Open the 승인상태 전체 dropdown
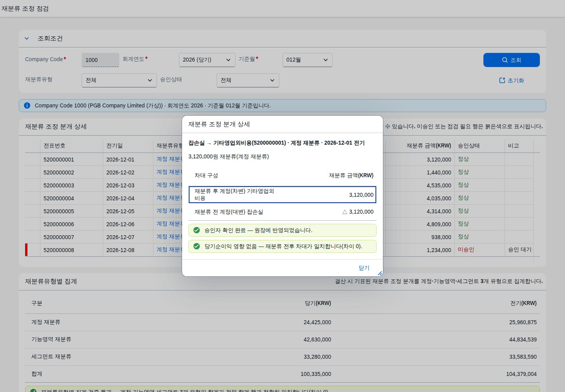The width and height of the screenshot is (565, 392). tap(248, 80)
